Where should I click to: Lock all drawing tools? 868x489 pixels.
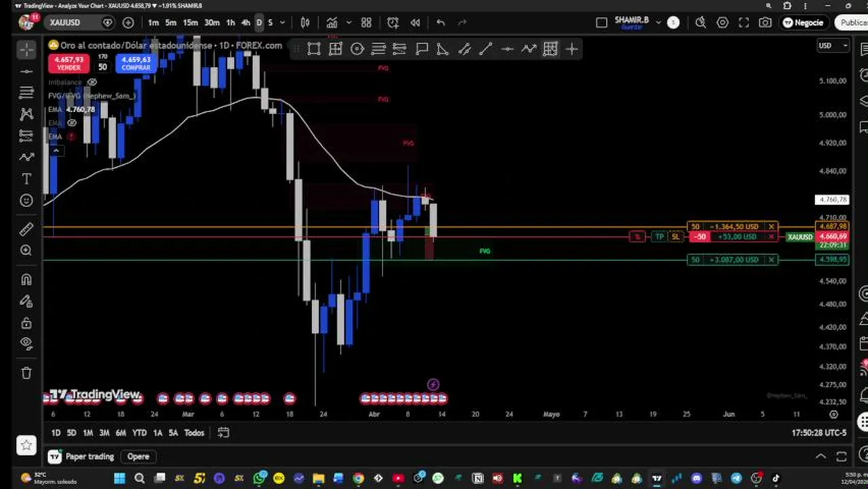pos(26,323)
